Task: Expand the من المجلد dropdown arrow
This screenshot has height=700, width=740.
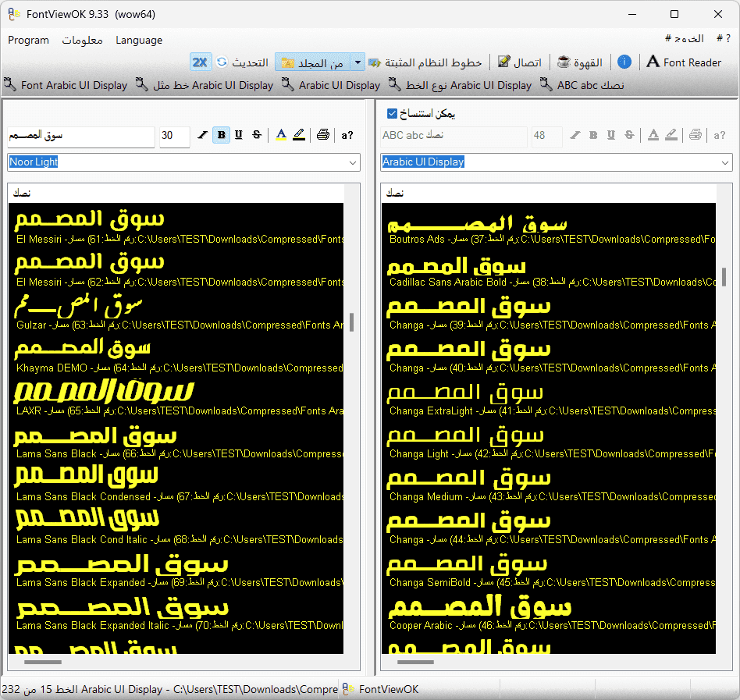Action: point(358,62)
